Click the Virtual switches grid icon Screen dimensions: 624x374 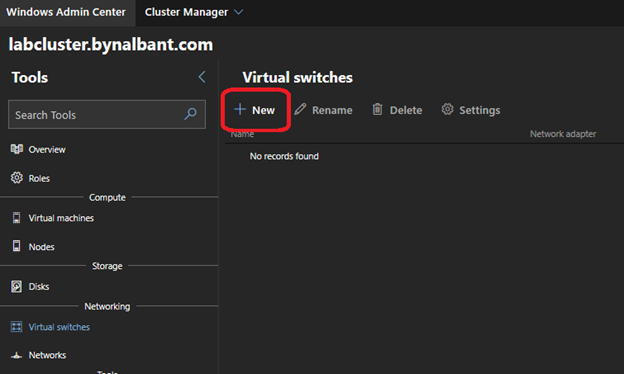click(16, 327)
